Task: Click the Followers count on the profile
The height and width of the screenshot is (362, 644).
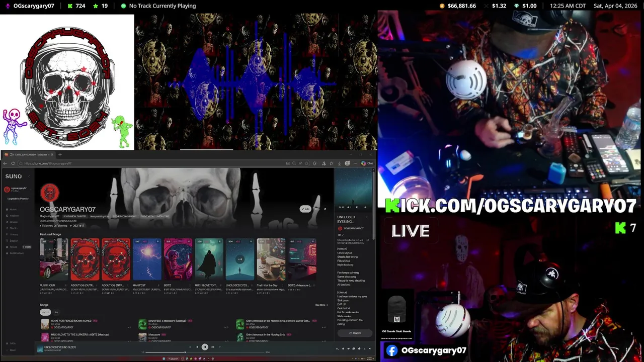Action: click(46, 226)
